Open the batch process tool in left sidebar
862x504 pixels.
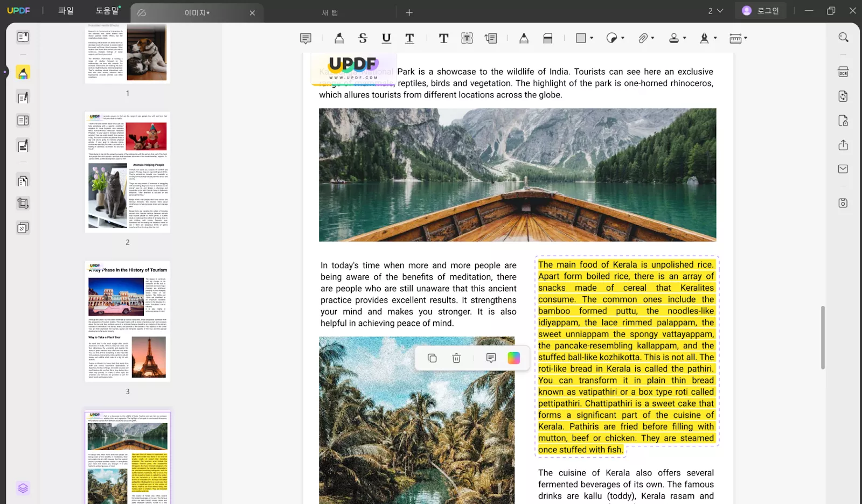pyautogui.click(x=23, y=228)
